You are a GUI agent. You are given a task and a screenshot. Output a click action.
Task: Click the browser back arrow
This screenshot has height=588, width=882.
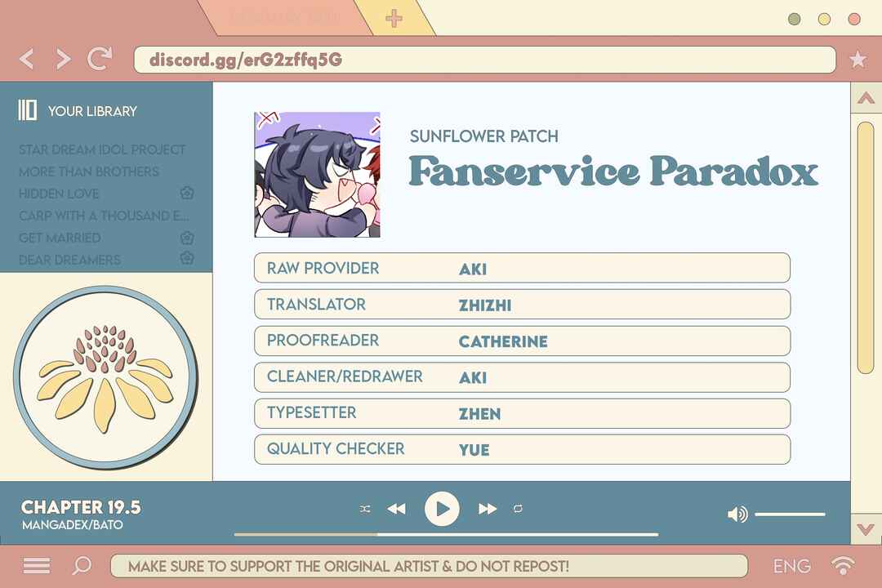pos(26,59)
